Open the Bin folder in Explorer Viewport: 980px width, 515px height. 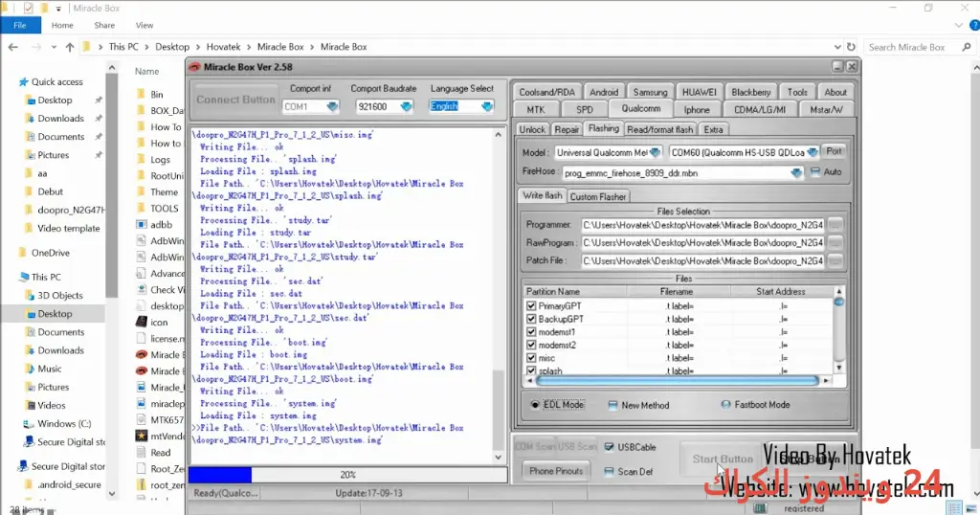[156, 95]
